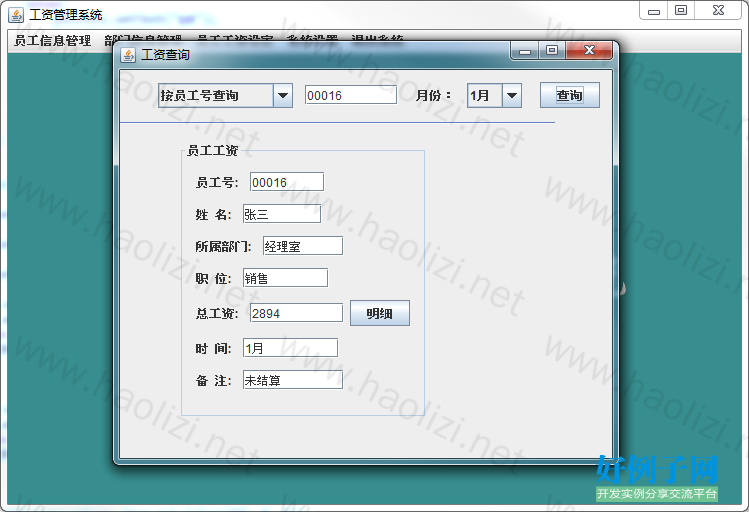The image size is (749, 512).
Task: Maximize the main 工资管理系统 window
Action: coord(681,11)
